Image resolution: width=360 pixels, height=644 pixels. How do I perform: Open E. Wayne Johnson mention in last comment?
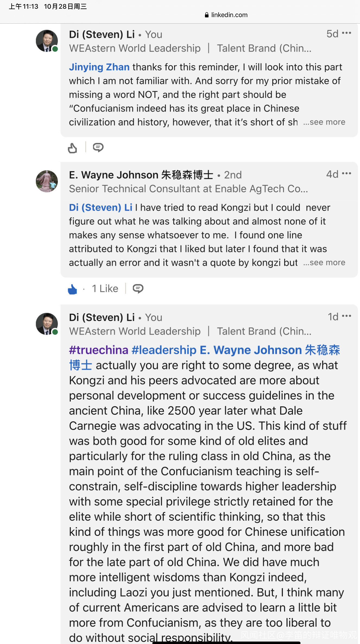click(251, 350)
